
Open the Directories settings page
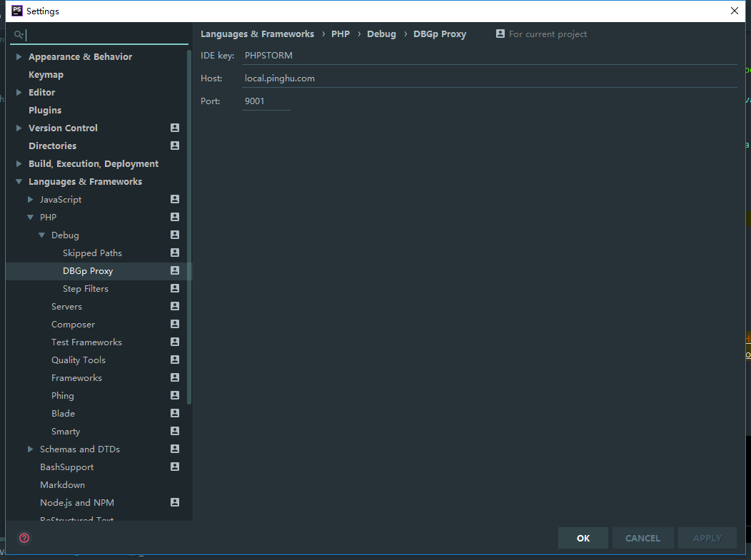point(53,146)
